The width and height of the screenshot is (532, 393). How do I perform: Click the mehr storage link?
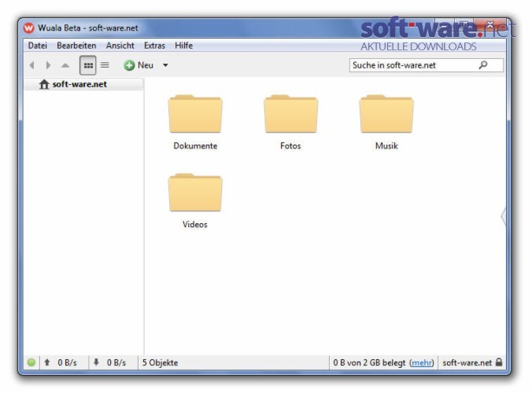coord(421,363)
